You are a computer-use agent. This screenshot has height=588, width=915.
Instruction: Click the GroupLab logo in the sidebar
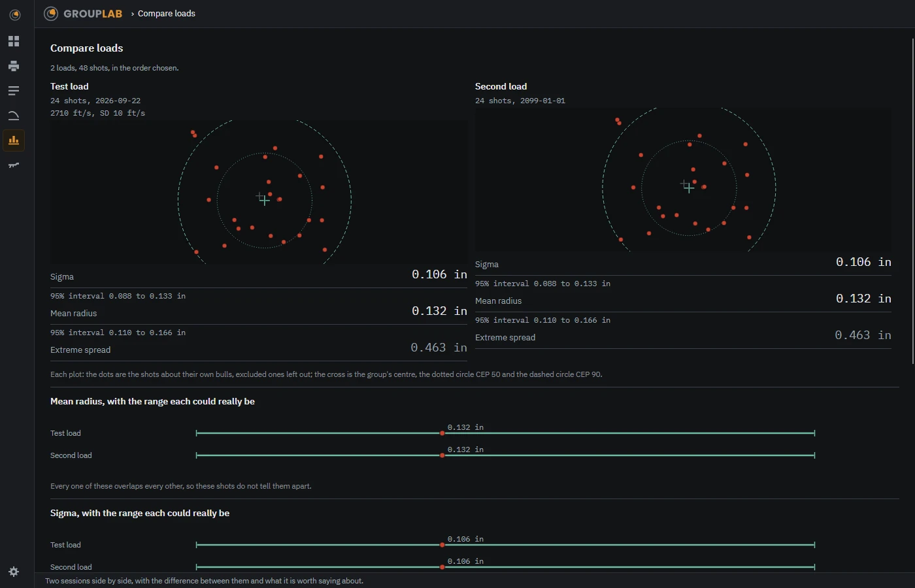14,14
